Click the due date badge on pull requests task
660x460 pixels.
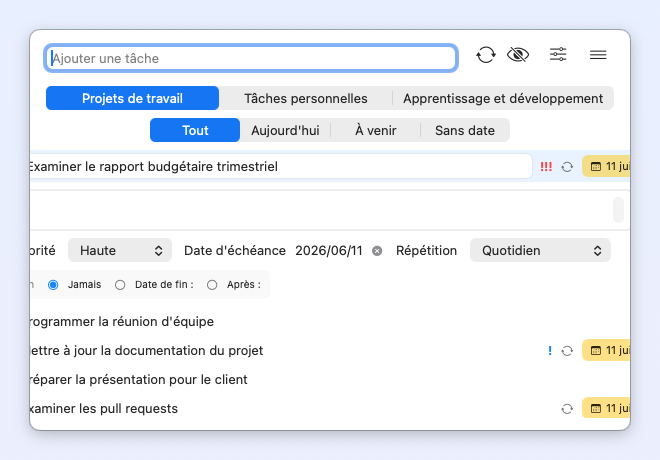606,408
